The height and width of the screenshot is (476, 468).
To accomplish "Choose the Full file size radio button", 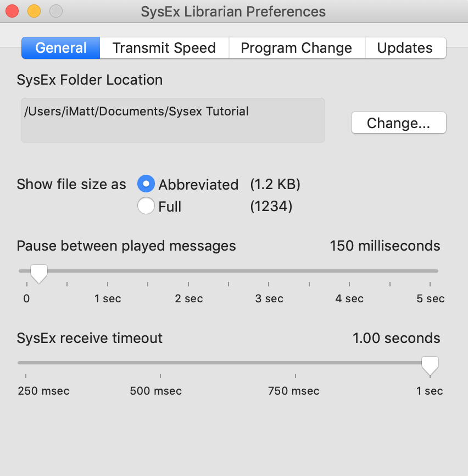I will click(146, 206).
